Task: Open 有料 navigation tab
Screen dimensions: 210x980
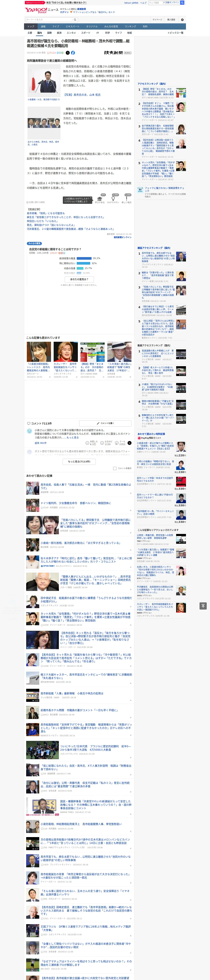Action: [145, 26]
